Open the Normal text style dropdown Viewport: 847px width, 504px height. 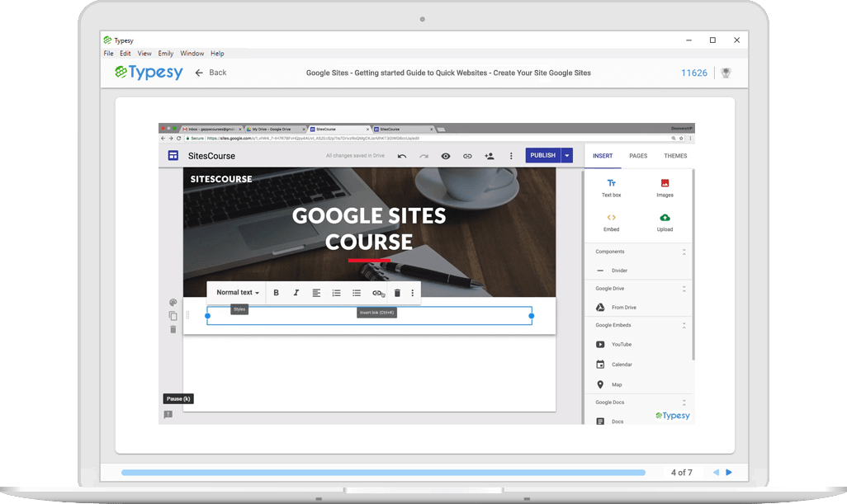(238, 293)
